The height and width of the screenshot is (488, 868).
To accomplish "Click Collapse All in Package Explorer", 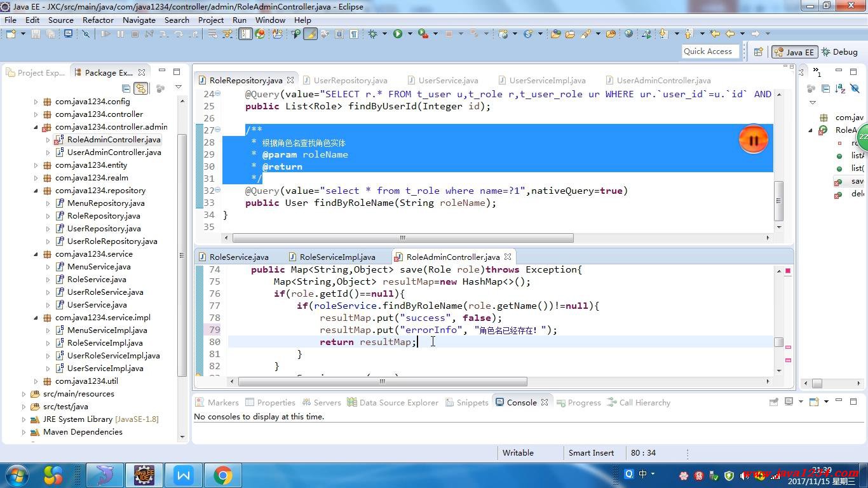I will [126, 88].
